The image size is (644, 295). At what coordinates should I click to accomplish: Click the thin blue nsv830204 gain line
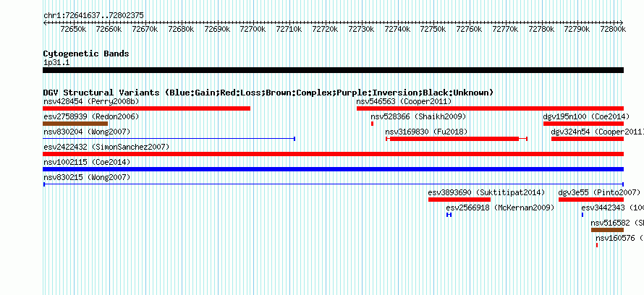(x=169, y=139)
